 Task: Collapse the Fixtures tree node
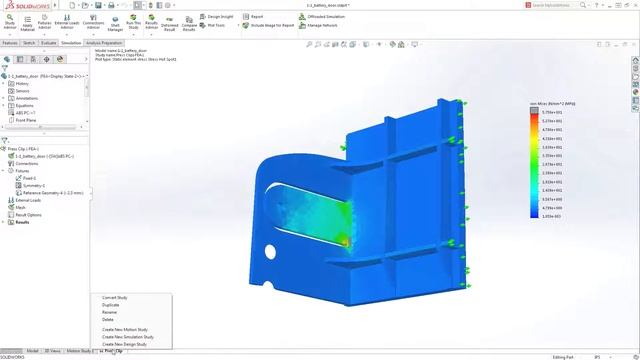point(3,171)
